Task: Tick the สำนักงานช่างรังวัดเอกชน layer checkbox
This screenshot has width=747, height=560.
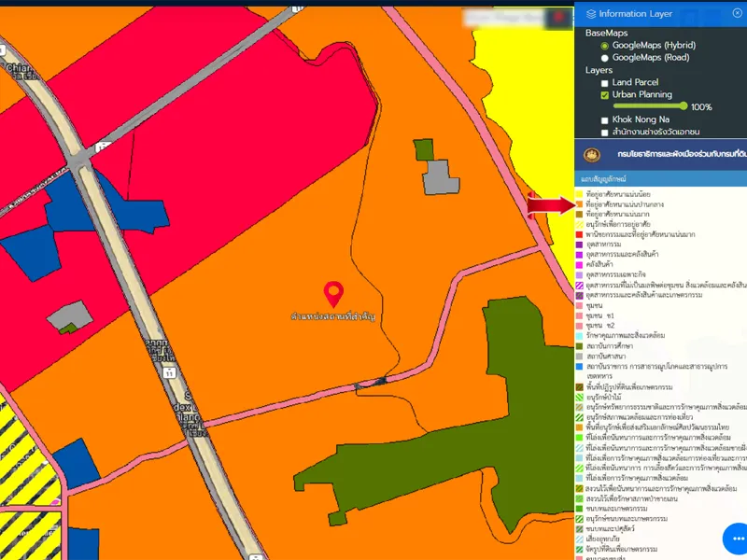Action: click(605, 133)
